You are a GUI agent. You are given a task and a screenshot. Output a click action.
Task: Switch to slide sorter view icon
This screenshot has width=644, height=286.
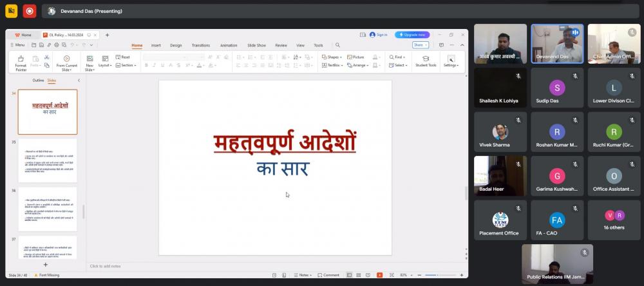359,275
